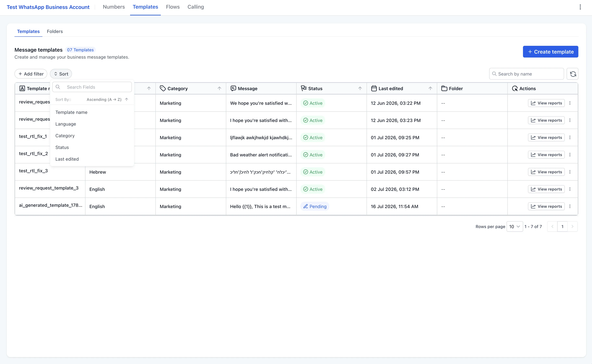Image resolution: width=592 pixels, height=364 pixels.
Task: Go to the next page arrow
Action: point(573,227)
